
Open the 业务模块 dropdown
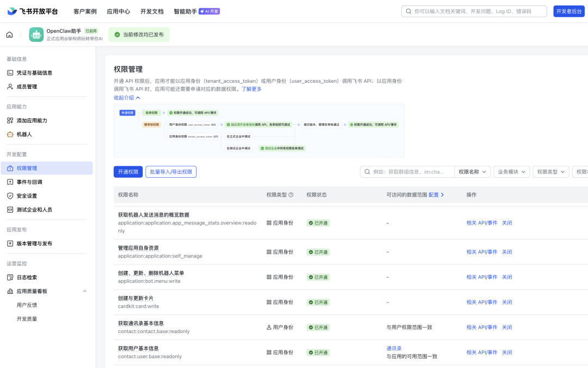(x=511, y=171)
